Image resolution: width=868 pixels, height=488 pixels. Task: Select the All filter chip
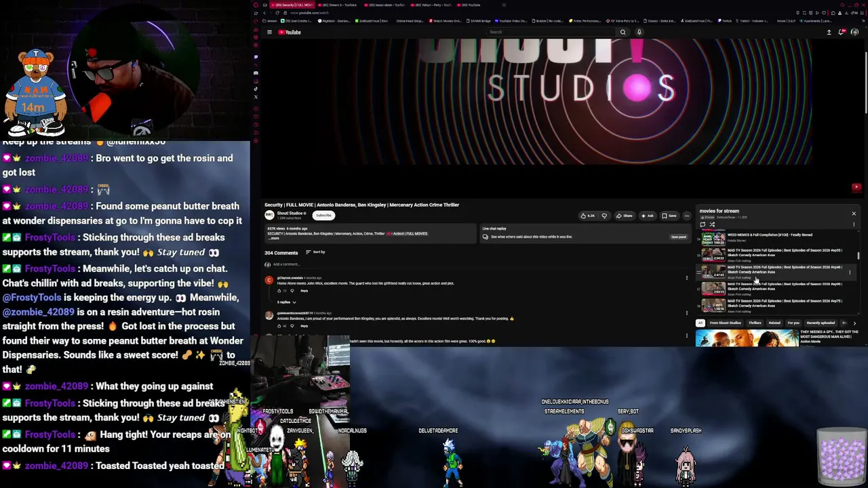click(x=701, y=323)
